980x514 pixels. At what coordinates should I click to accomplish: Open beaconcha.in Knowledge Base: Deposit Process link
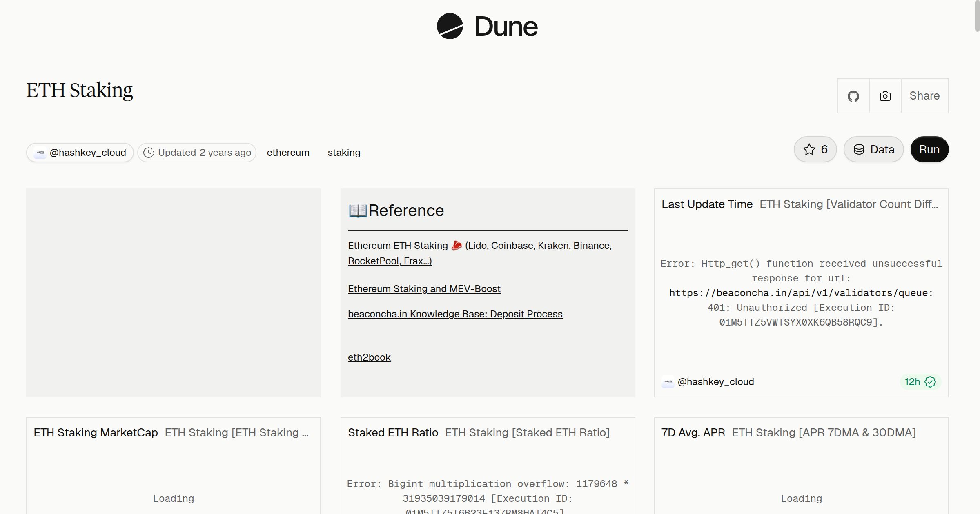tap(455, 314)
